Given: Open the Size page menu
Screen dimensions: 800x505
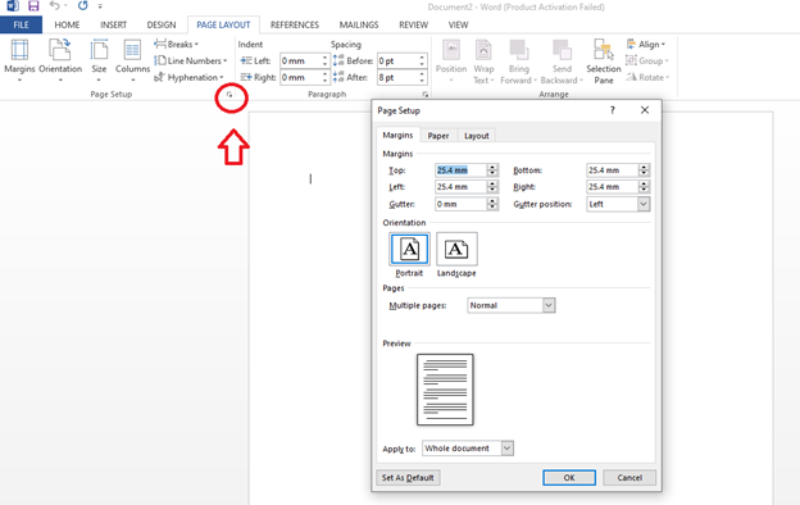Looking at the screenshot, I should (99, 57).
